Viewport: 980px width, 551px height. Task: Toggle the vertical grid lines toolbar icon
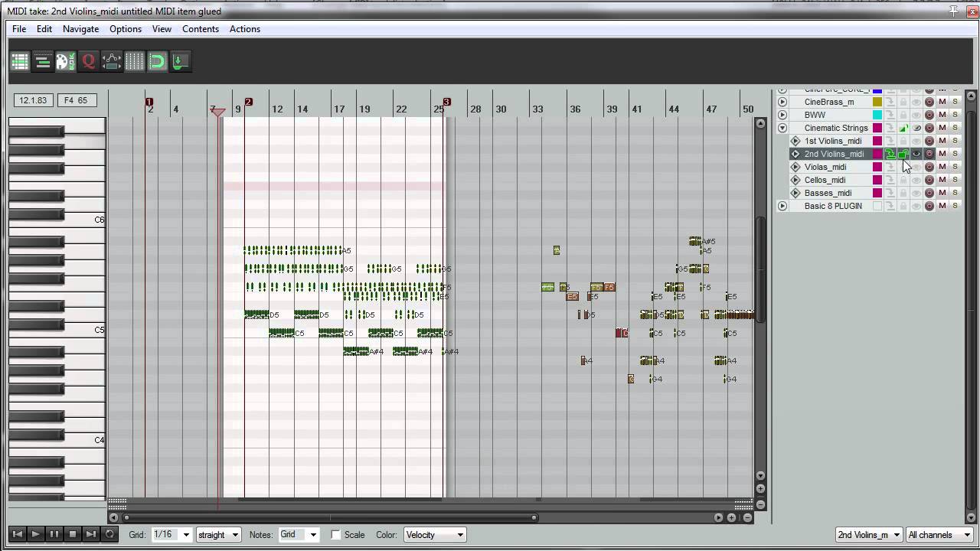[x=135, y=62]
